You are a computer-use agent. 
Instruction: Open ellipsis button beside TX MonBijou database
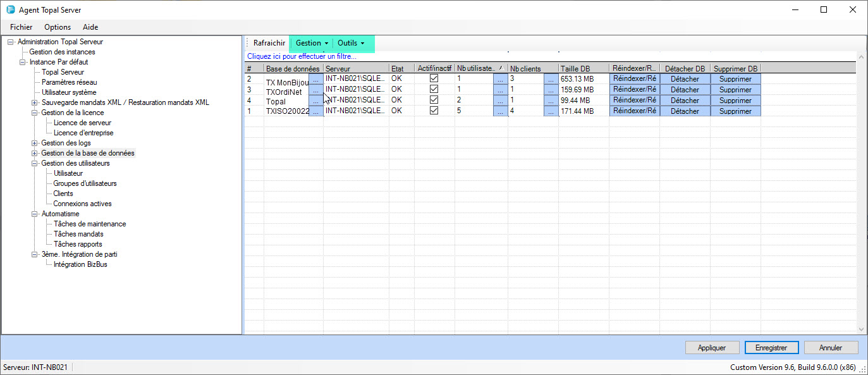315,79
